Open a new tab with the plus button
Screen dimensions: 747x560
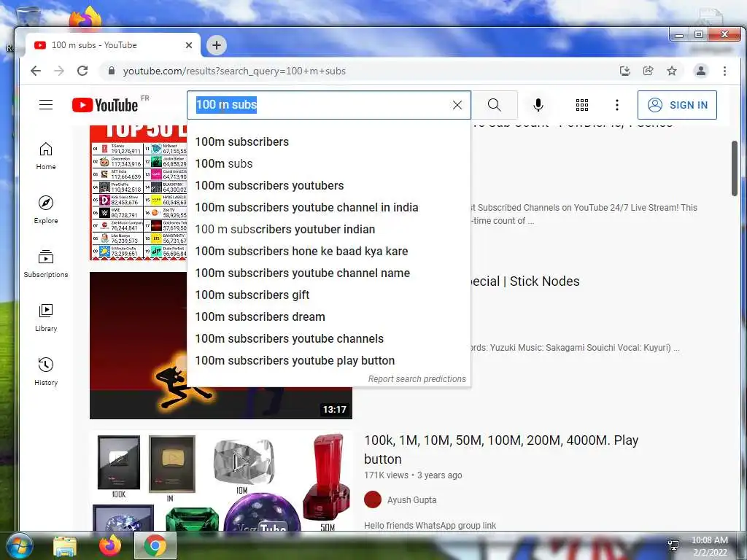216,45
